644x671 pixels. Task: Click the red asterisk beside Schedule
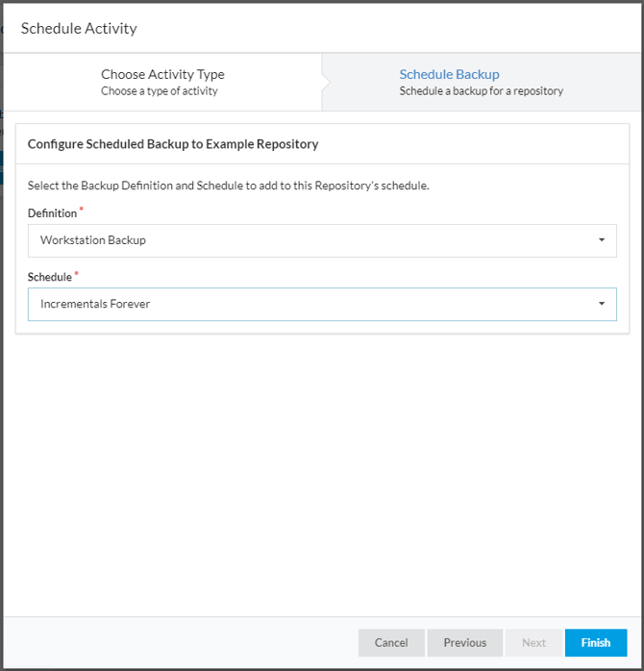click(77, 274)
